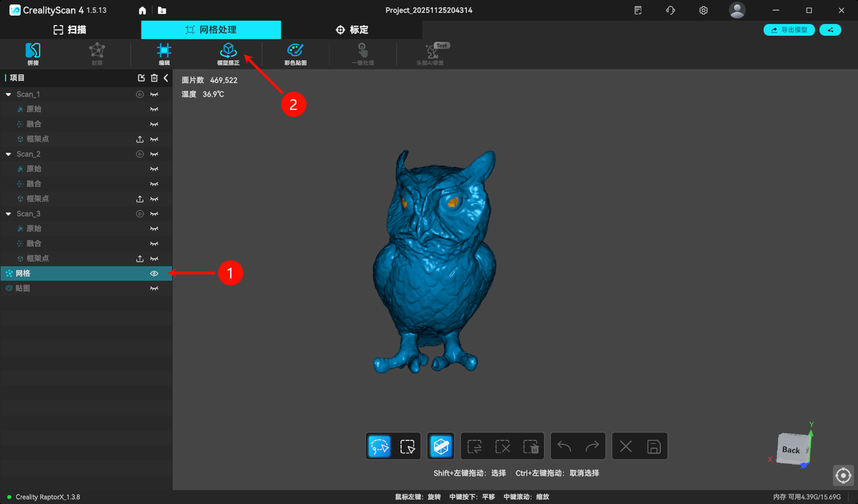
Task: Select the 编辑 edit tool
Action: [164, 53]
